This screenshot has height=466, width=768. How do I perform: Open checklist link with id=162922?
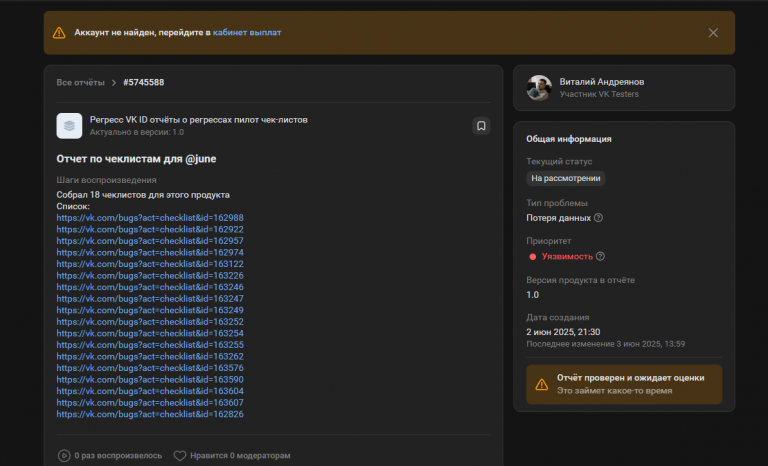point(150,229)
